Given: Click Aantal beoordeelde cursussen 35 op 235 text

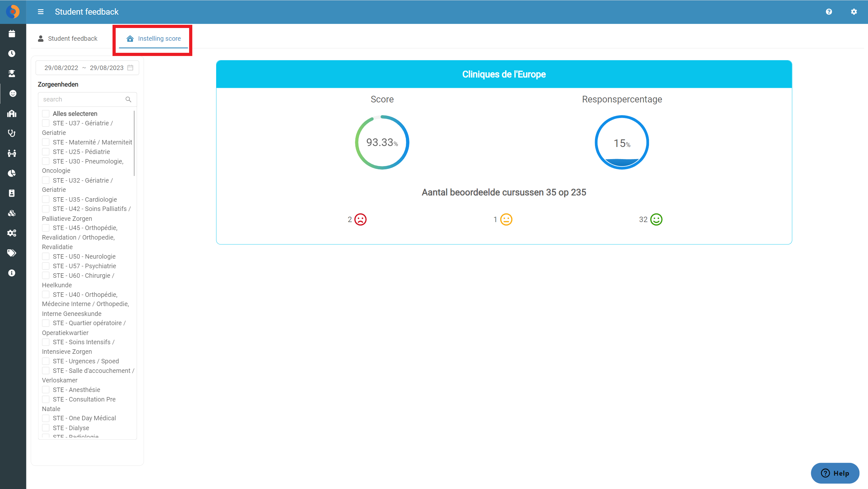Looking at the screenshot, I should (x=504, y=192).
